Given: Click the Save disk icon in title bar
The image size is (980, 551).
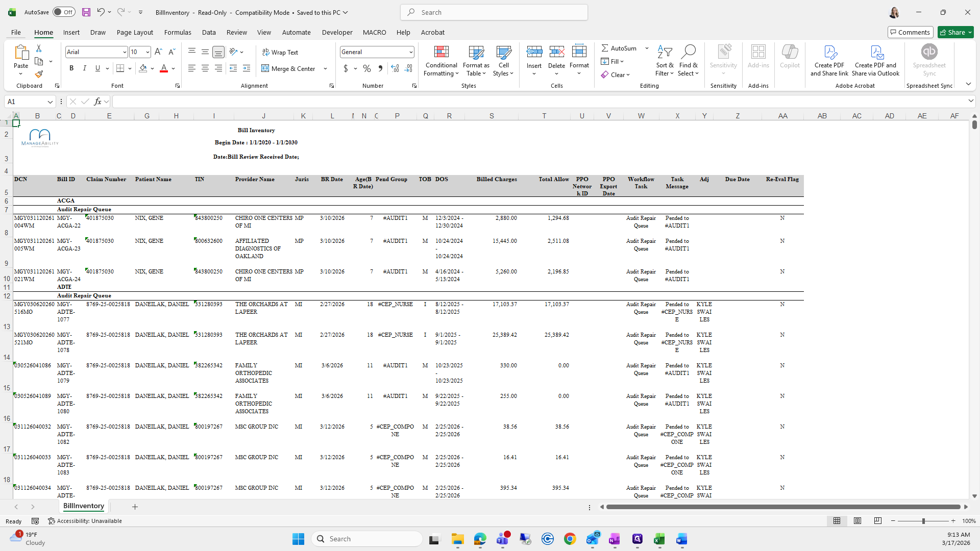Looking at the screenshot, I should 86,12.
